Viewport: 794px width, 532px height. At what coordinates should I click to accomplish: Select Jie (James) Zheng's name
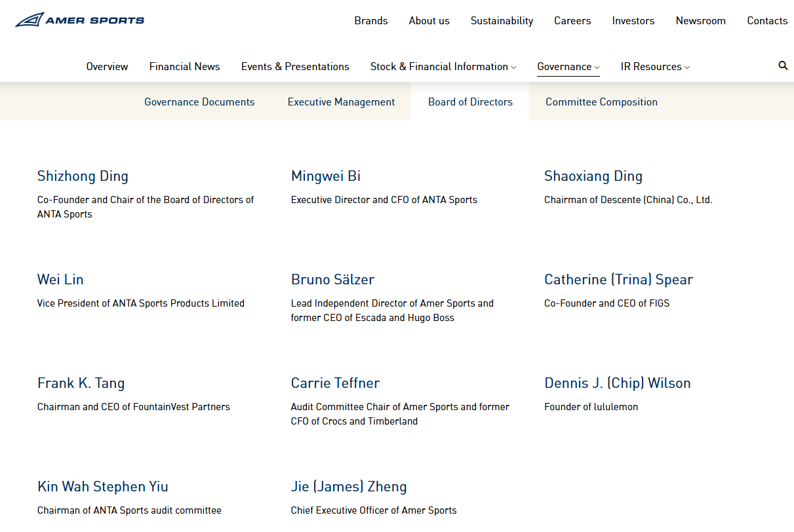349,486
